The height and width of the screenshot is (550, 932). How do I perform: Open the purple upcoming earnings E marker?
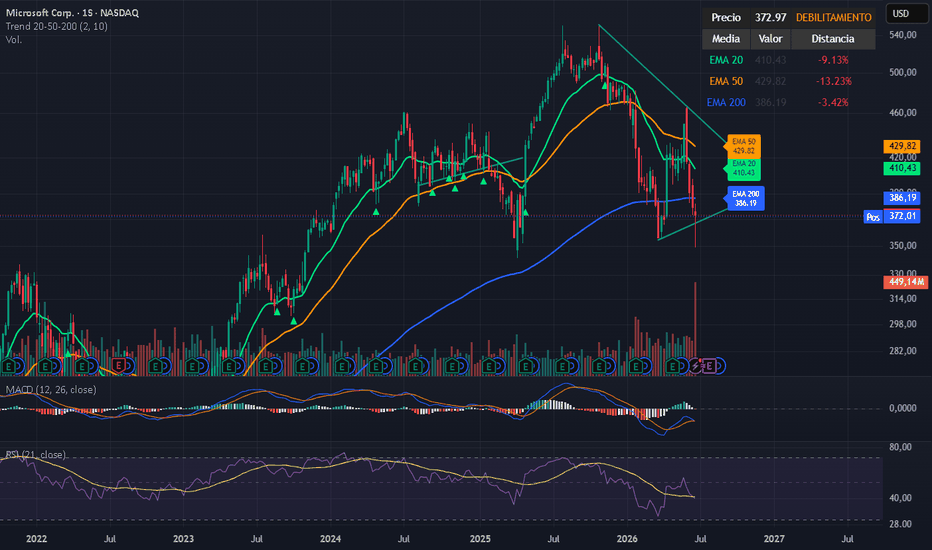[x=709, y=366]
